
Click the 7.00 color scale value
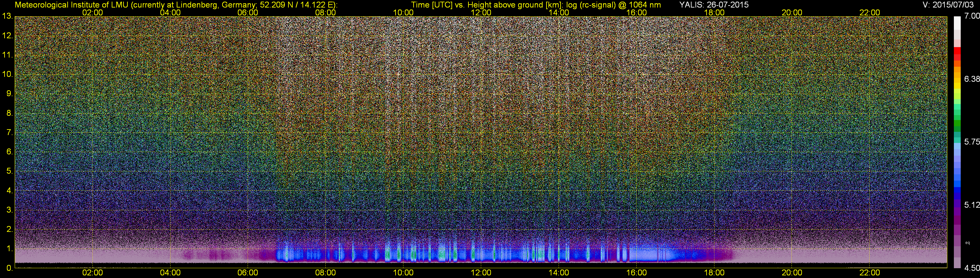point(972,16)
